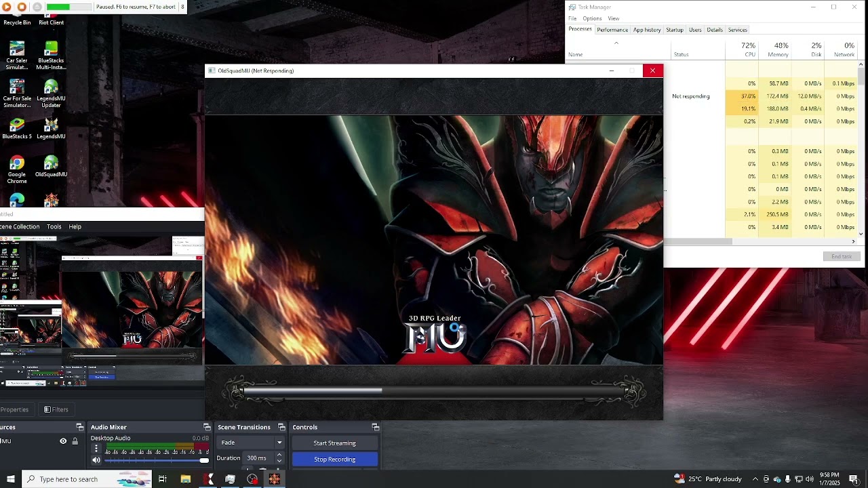Open Task View on taskbar
Screen dimensions: 868x488
(x=163, y=479)
